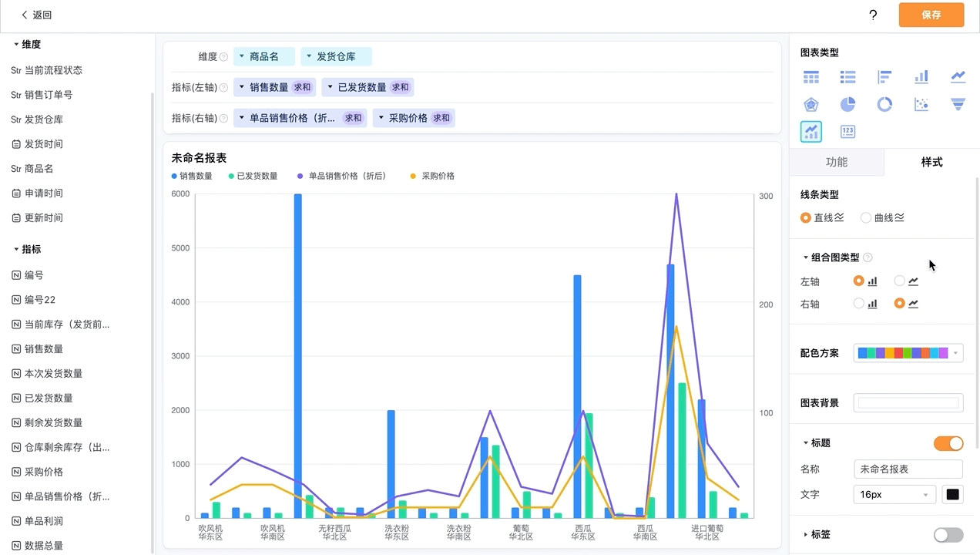Collapse the 标题 settings section
Screen dimensions: 980x555
806,443
